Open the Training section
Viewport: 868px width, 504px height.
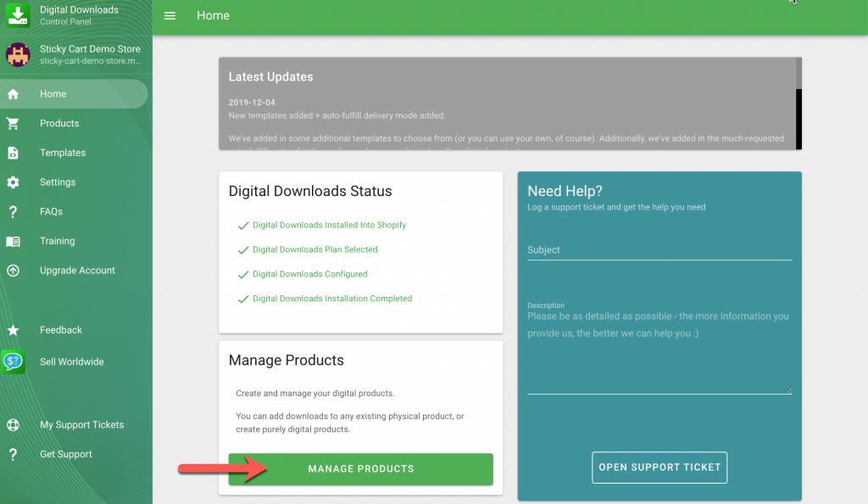(x=75, y=241)
